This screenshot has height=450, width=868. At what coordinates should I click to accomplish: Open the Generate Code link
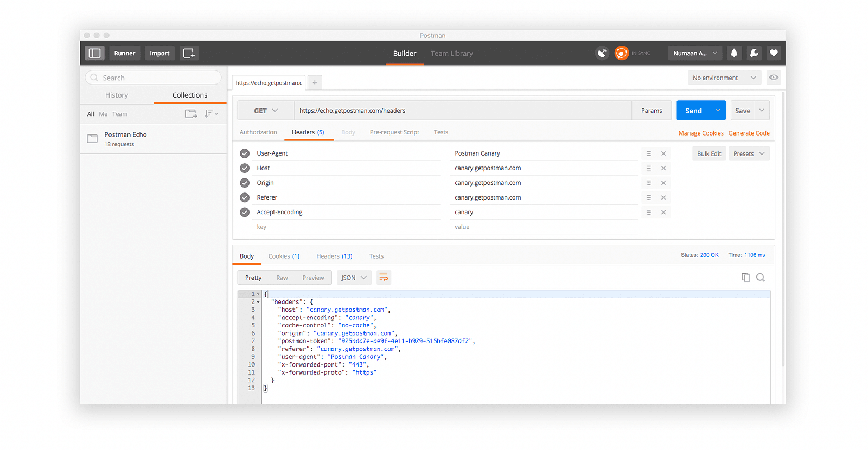pos(749,133)
